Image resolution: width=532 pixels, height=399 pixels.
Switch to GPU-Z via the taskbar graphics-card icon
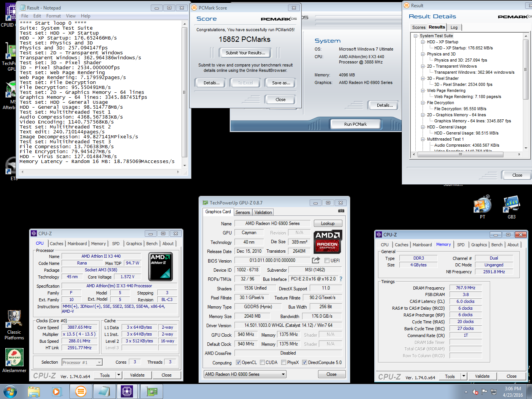pyautogui.click(x=152, y=391)
